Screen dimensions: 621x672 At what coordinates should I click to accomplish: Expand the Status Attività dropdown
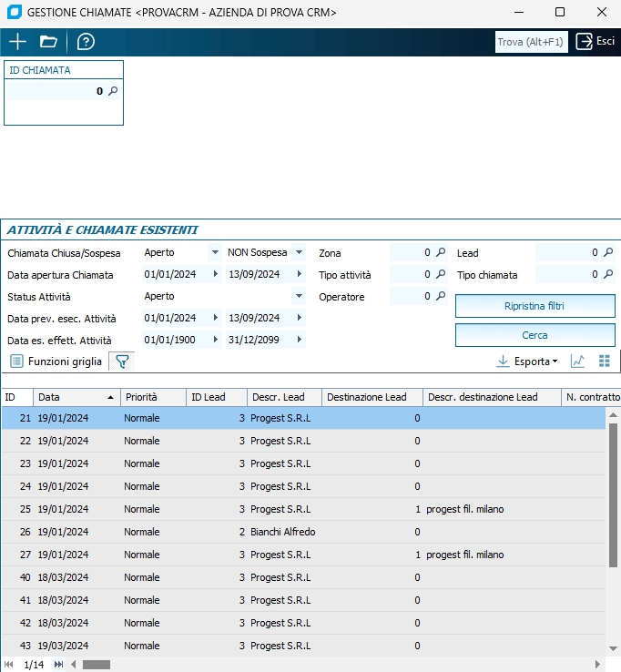tap(299, 296)
